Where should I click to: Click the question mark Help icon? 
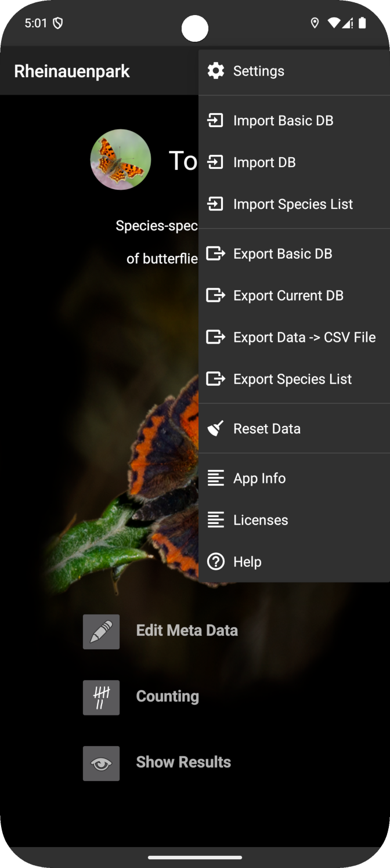coord(215,562)
